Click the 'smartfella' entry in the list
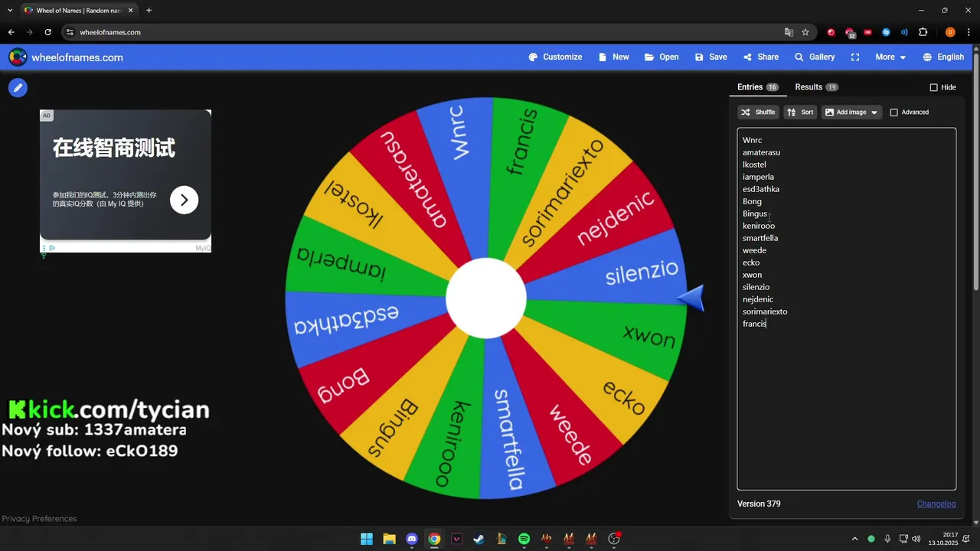The width and height of the screenshot is (980, 551). pyautogui.click(x=760, y=238)
